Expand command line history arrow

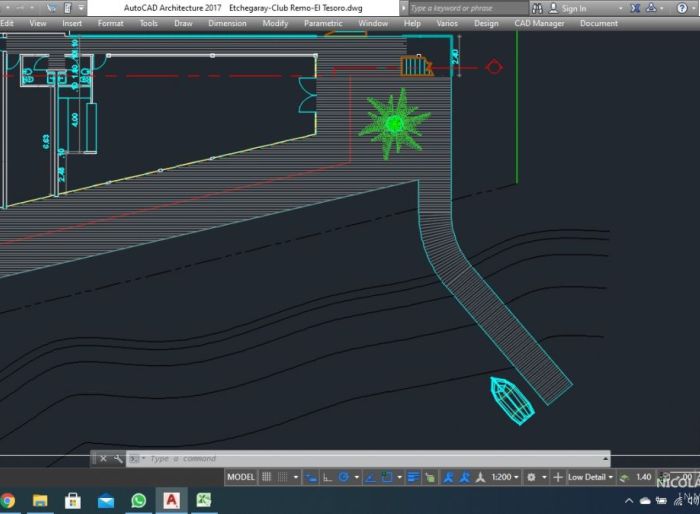coord(605,459)
